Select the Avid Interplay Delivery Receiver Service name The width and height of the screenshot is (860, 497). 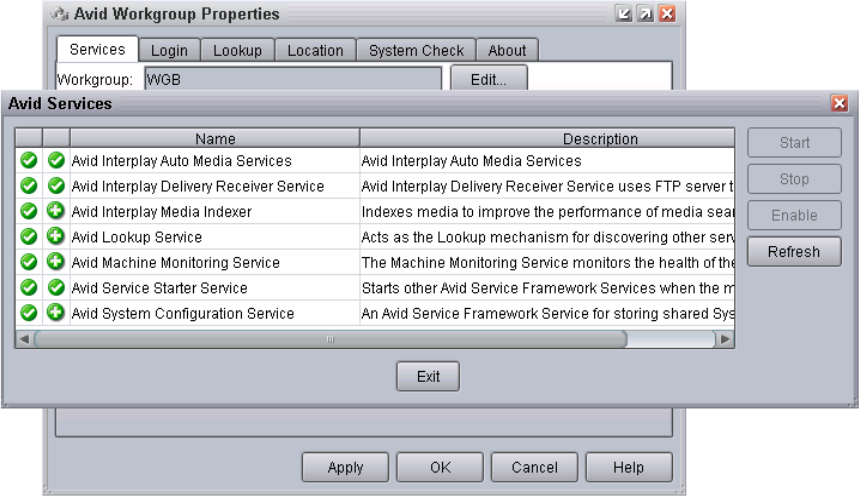tap(198, 187)
